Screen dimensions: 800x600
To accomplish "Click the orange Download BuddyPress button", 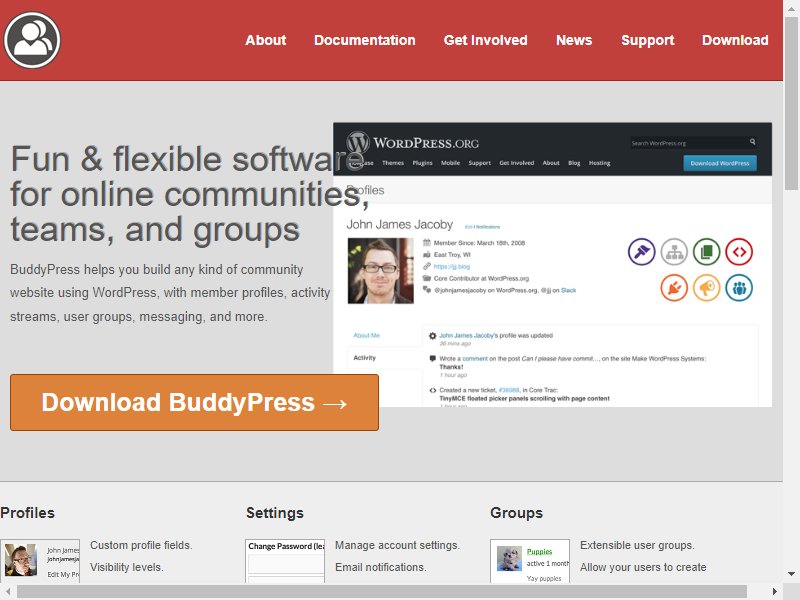I will tap(194, 403).
